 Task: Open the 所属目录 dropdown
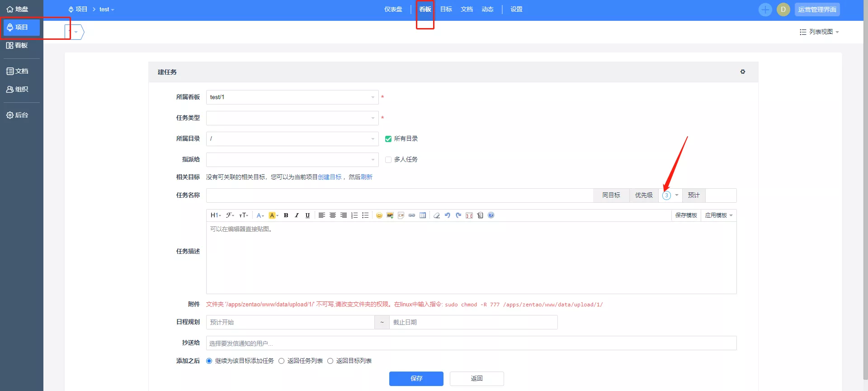click(x=292, y=139)
